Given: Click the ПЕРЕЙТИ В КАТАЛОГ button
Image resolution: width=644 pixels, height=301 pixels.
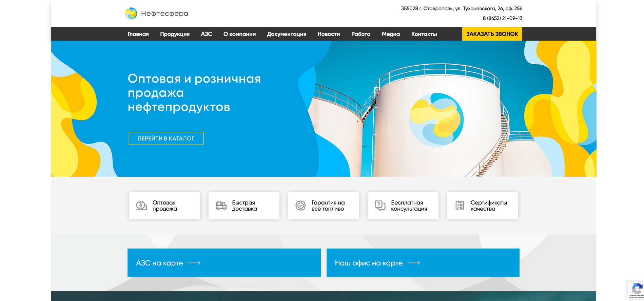Looking at the screenshot, I should pyautogui.click(x=166, y=138).
